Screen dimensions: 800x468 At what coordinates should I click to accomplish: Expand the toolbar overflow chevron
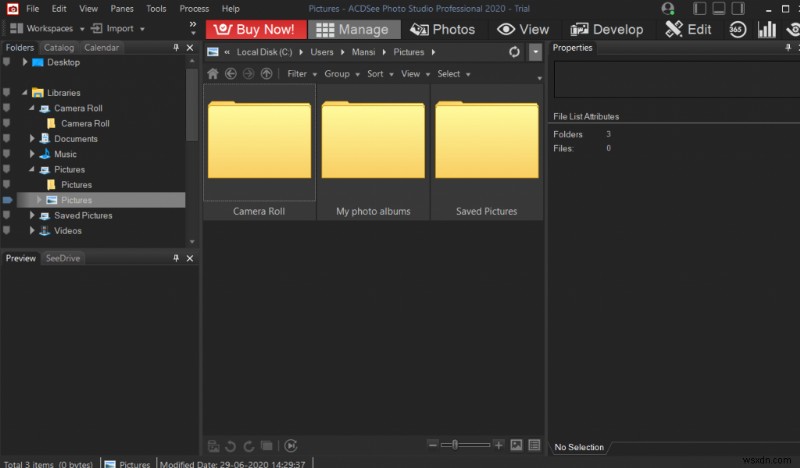click(192, 28)
